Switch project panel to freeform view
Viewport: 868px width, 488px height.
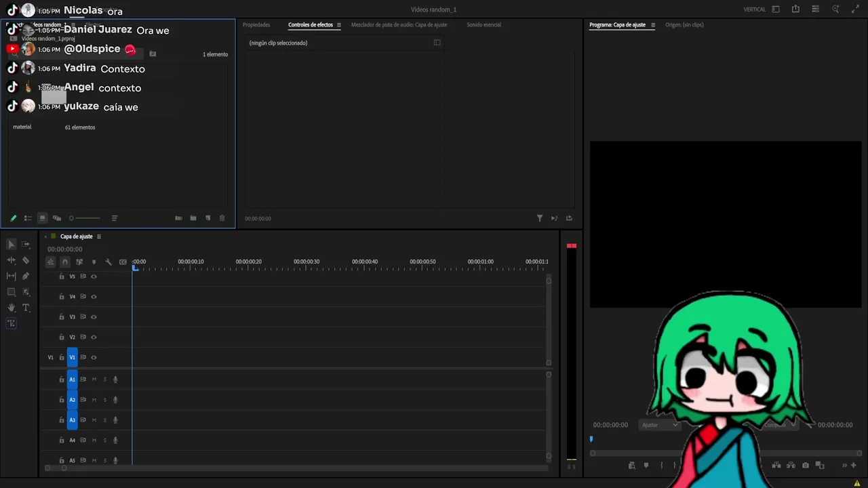[x=57, y=218]
